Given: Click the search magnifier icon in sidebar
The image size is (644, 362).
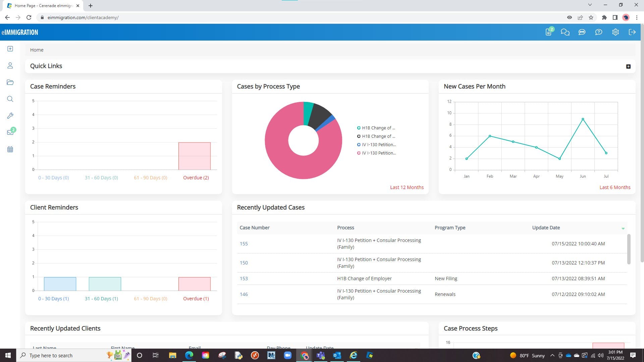Looking at the screenshot, I should [x=10, y=99].
